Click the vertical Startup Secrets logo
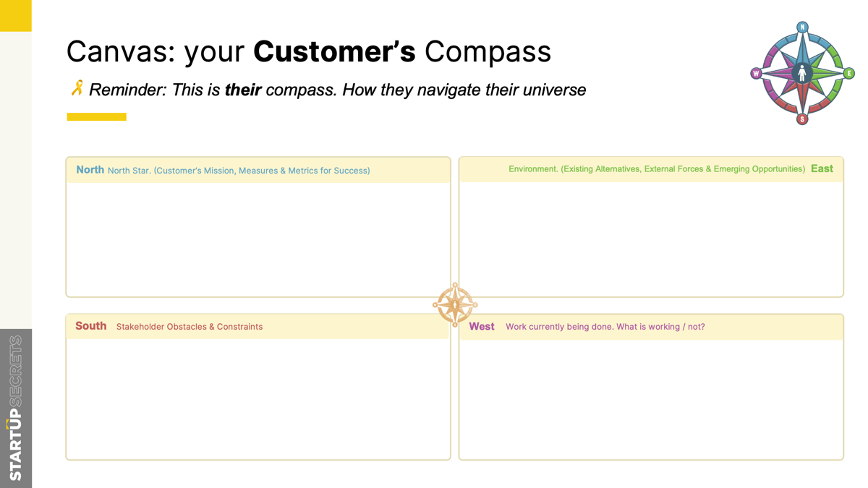Screen dimensions: 868x488 point(15,408)
